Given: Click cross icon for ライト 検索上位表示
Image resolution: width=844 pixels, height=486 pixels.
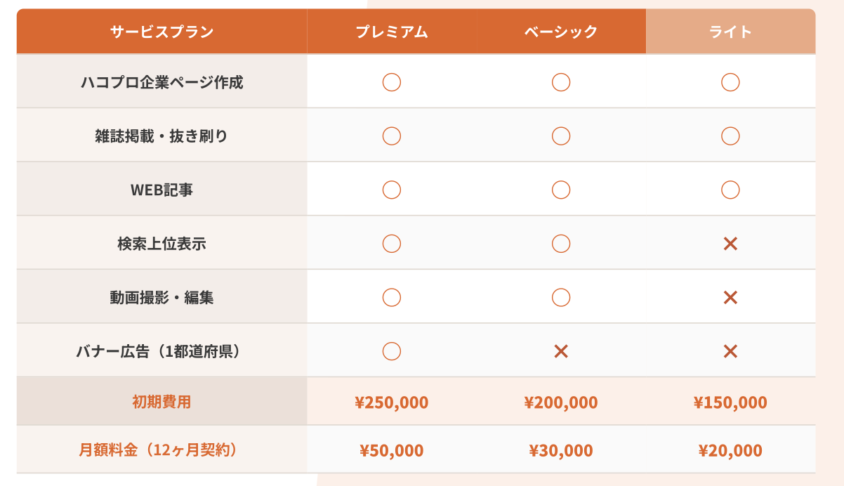Looking at the screenshot, I should [x=730, y=244].
